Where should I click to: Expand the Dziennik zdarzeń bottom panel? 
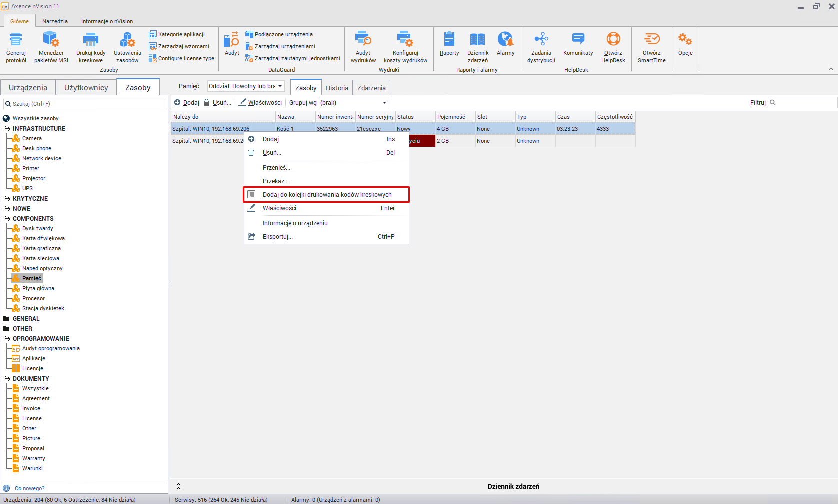[x=178, y=486]
